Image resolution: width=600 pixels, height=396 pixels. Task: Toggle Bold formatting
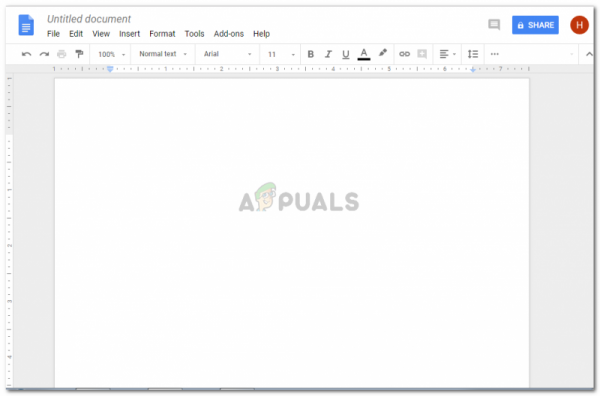click(311, 54)
